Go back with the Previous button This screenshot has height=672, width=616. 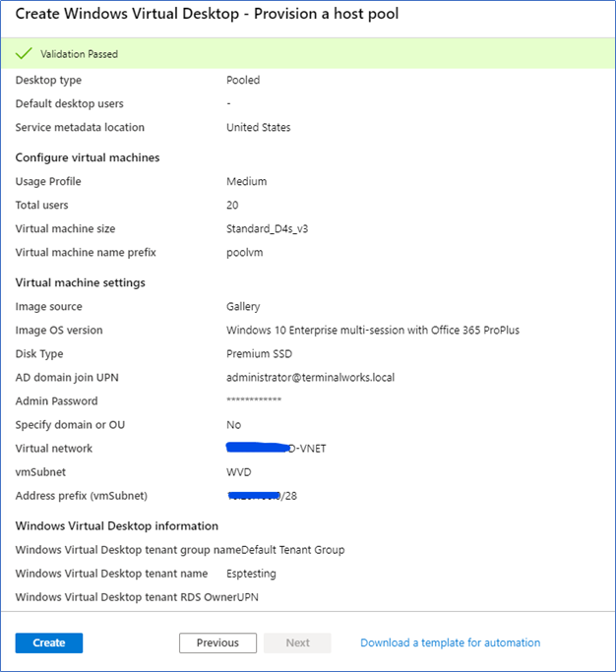click(x=217, y=642)
